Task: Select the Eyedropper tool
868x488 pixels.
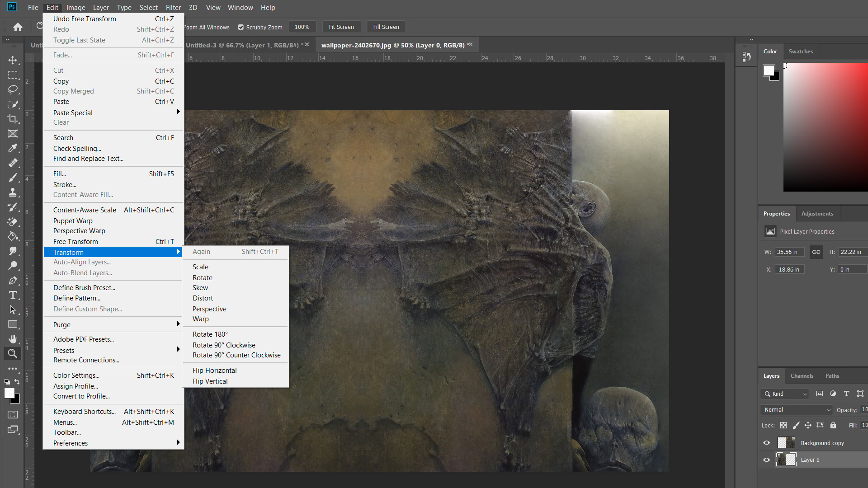Action: click(x=13, y=148)
